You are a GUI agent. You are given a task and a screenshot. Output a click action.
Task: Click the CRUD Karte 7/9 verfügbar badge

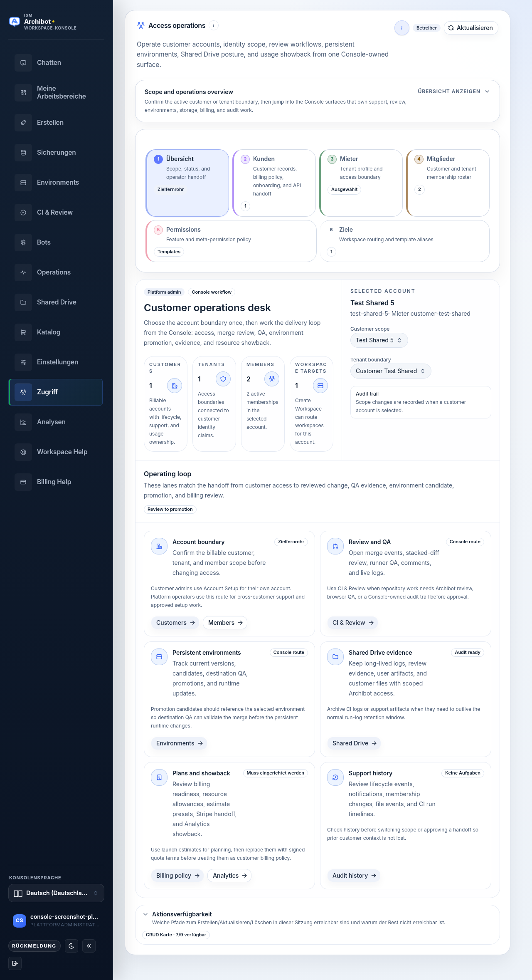point(176,935)
